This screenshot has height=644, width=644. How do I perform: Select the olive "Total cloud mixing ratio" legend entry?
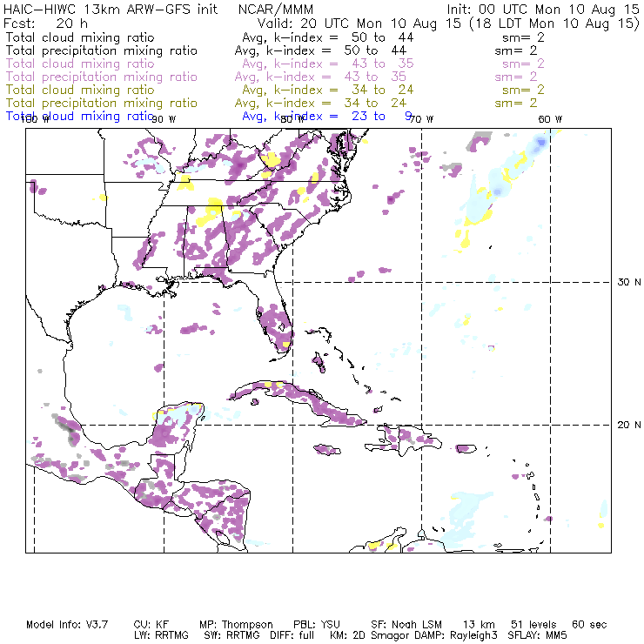click(x=80, y=90)
